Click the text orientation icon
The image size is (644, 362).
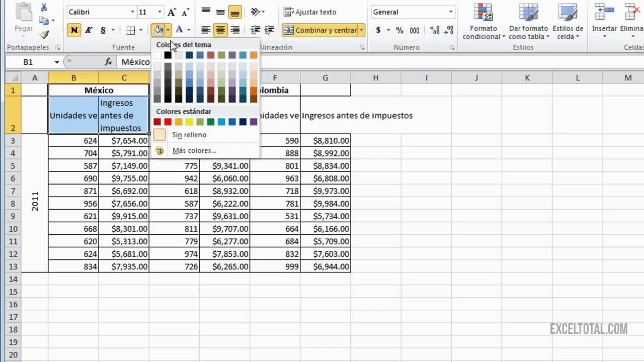coord(256,12)
